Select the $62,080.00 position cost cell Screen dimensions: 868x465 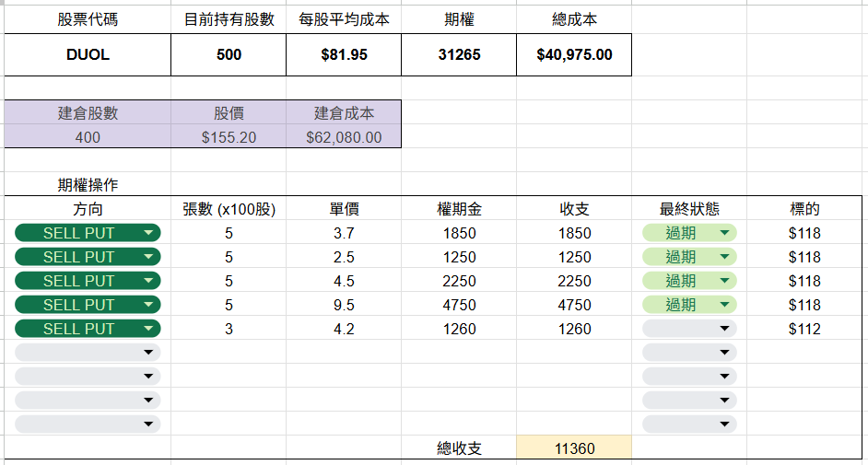pos(344,136)
